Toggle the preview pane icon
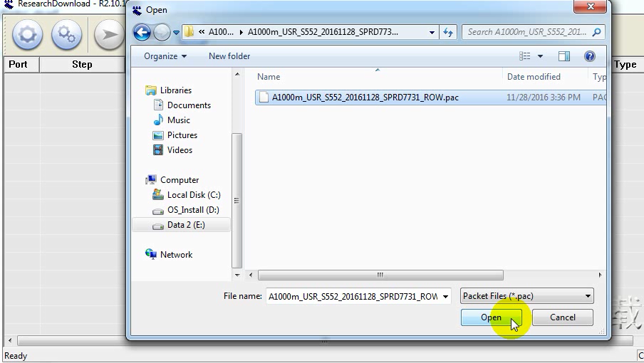Screen dimensions: 644x363 pos(564,56)
